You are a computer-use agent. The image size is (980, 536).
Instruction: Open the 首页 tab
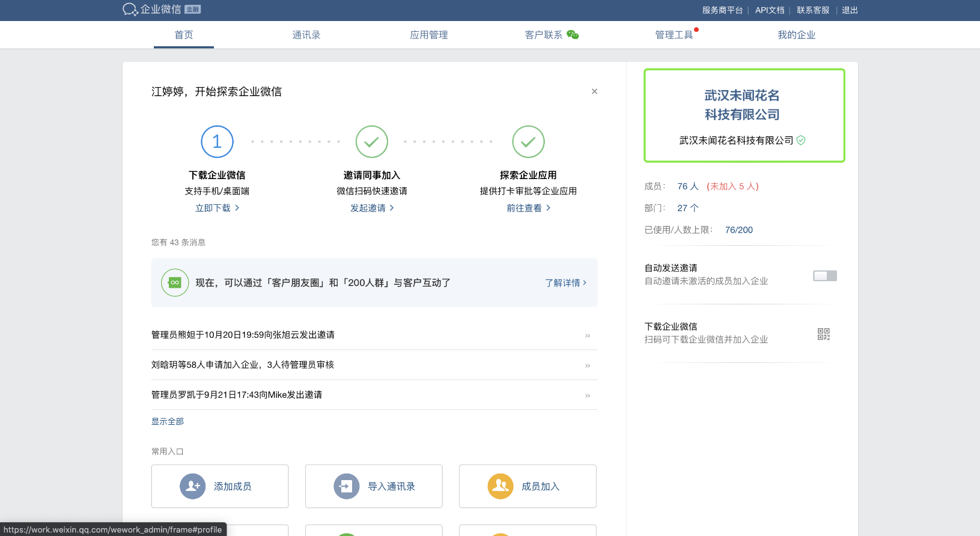tap(184, 35)
